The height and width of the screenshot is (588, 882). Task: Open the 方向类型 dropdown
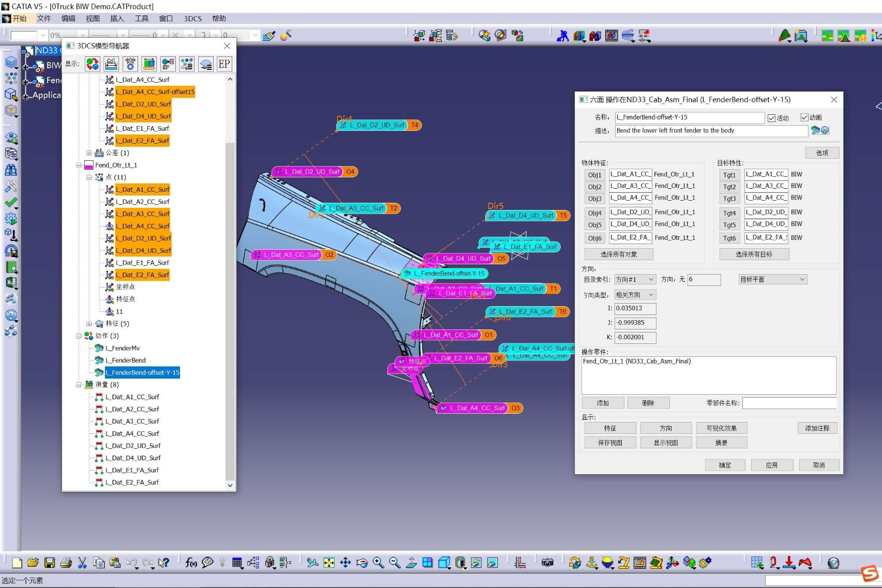point(635,295)
